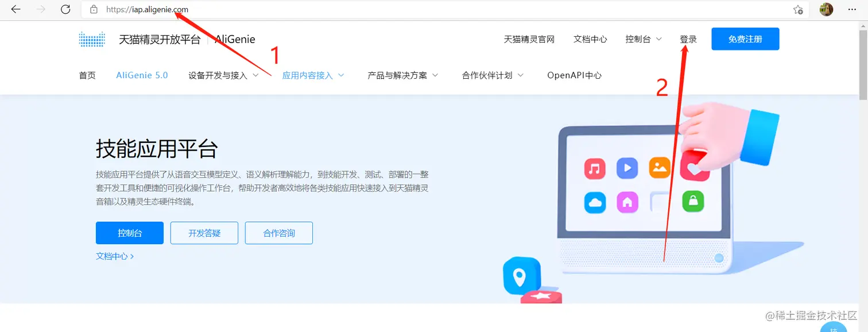Click the lock icon in address bar

coord(94,10)
